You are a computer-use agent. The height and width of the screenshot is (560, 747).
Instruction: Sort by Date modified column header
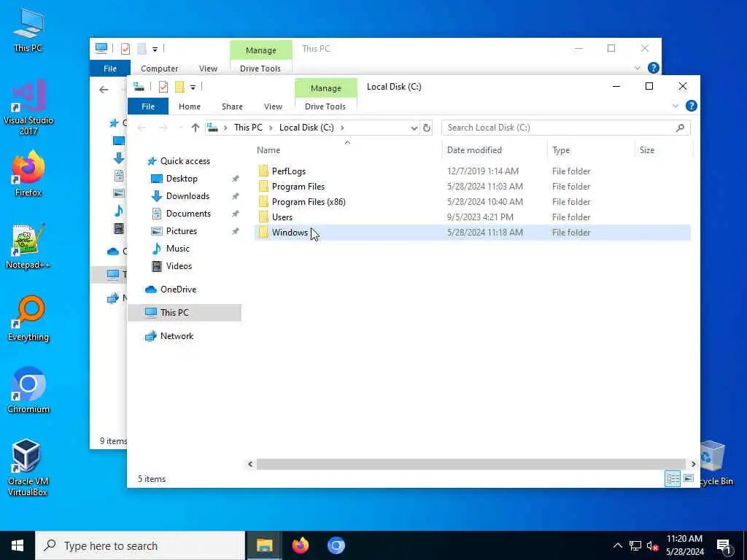[x=494, y=150]
